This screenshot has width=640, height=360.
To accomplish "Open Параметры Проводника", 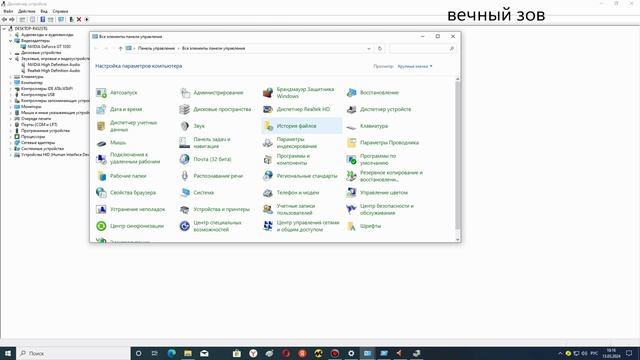I will click(382, 143).
